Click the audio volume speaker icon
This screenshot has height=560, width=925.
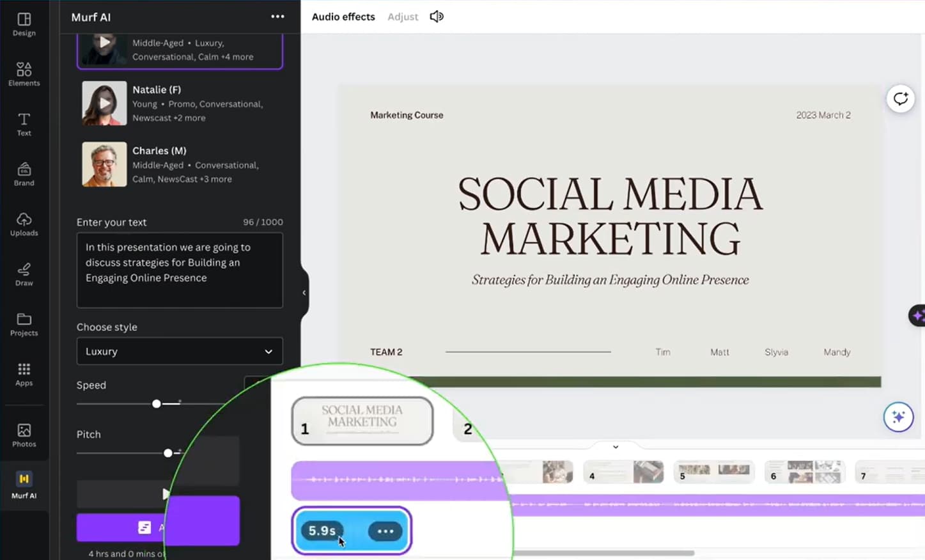(437, 17)
